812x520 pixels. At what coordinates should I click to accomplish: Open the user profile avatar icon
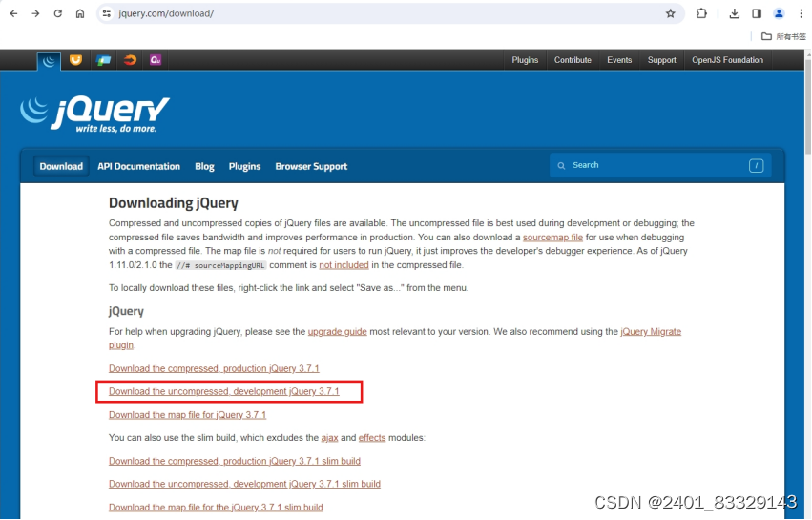[779, 13]
